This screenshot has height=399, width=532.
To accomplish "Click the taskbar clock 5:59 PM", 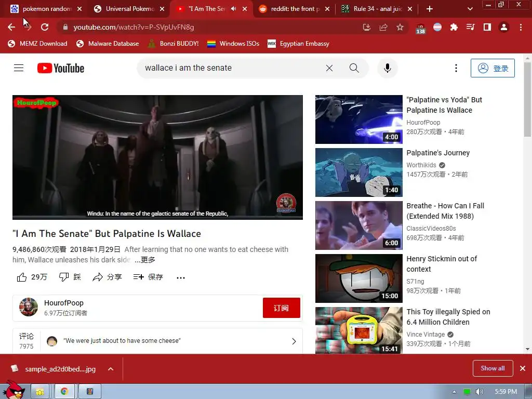I will coord(506,392).
